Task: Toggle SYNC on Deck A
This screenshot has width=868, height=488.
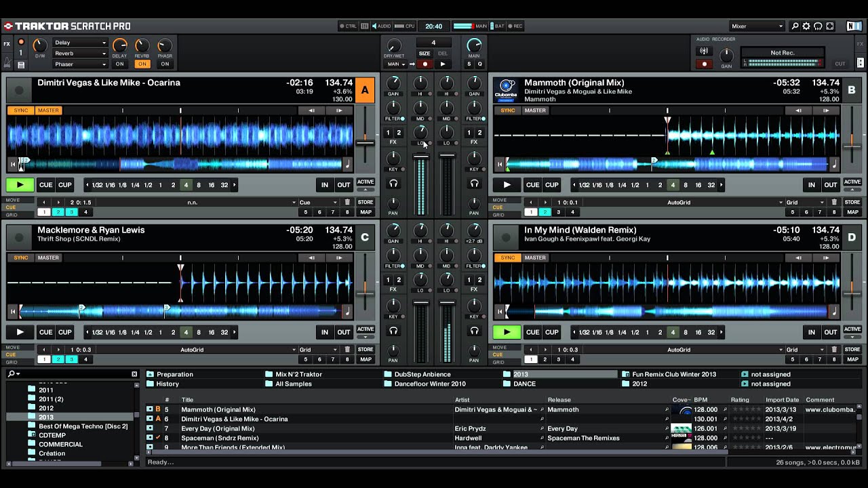Action: [x=21, y=110]
